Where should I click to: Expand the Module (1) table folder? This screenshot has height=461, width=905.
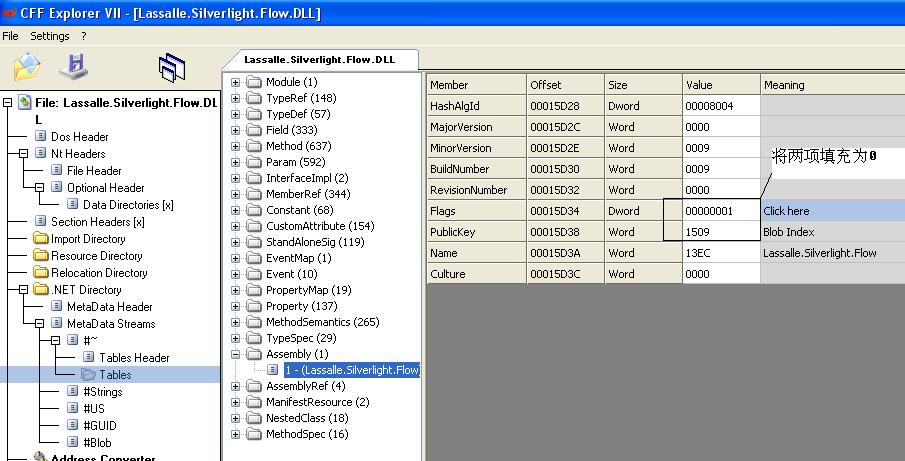click(x=235, y=82)
